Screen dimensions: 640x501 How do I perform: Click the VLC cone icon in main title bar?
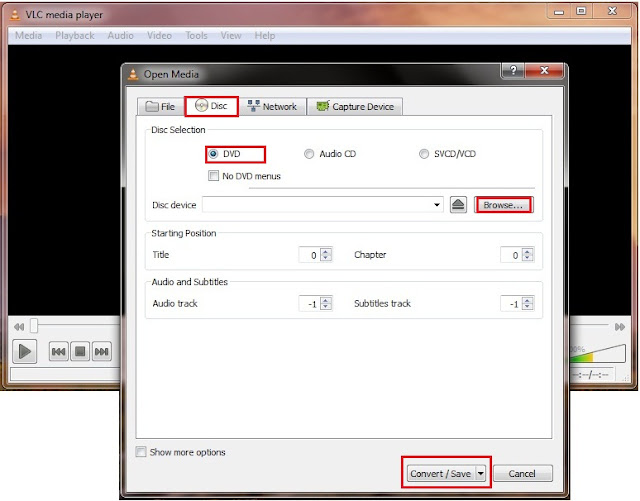point(15,15)
